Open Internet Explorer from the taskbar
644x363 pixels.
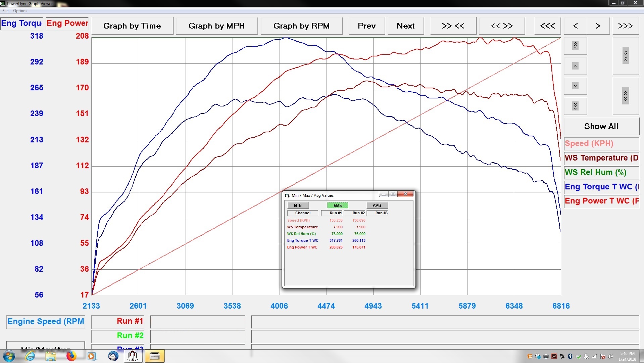tap(30, 356)
